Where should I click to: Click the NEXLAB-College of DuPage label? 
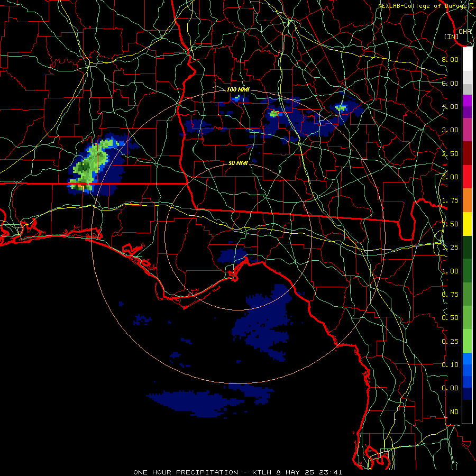(x=422, y=6)
